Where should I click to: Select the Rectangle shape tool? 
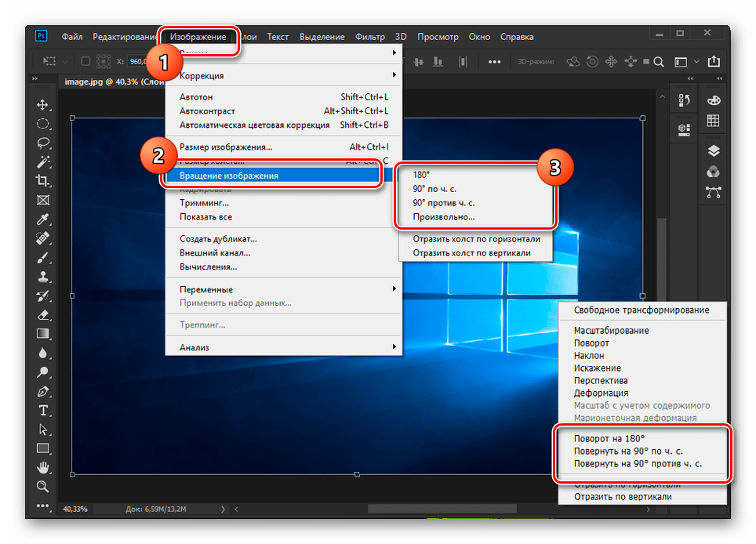coord(43,448)
